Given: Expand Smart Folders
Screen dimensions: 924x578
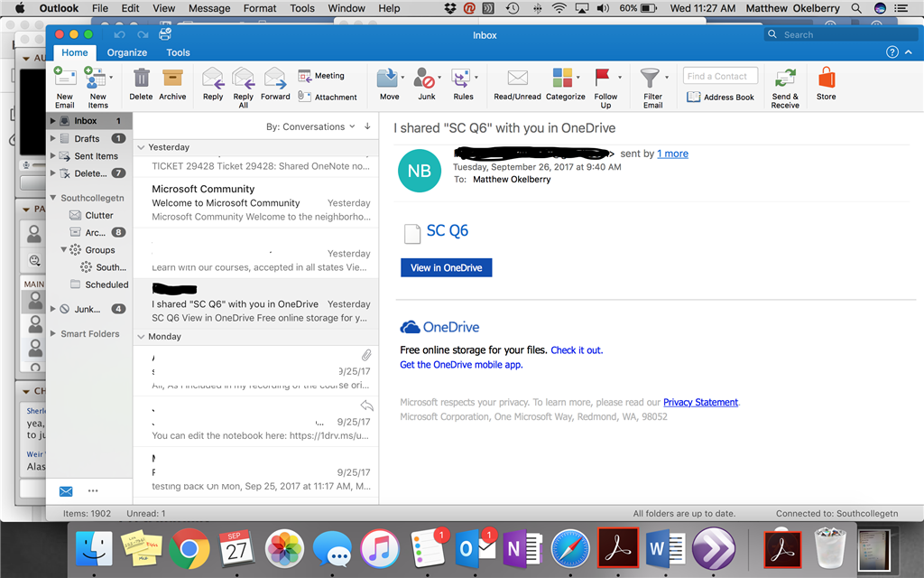Looking at the screenshot, I should [x=52, y=333].
